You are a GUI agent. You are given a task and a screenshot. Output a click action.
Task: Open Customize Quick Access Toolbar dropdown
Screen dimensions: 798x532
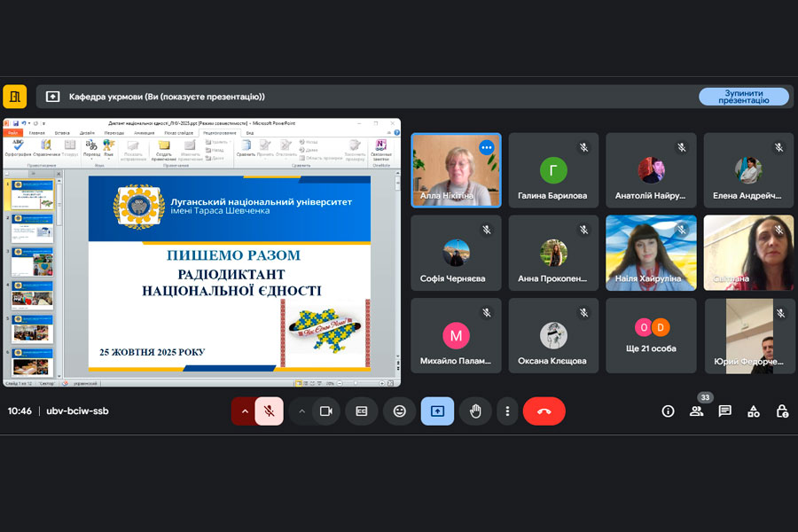[43, 123]
